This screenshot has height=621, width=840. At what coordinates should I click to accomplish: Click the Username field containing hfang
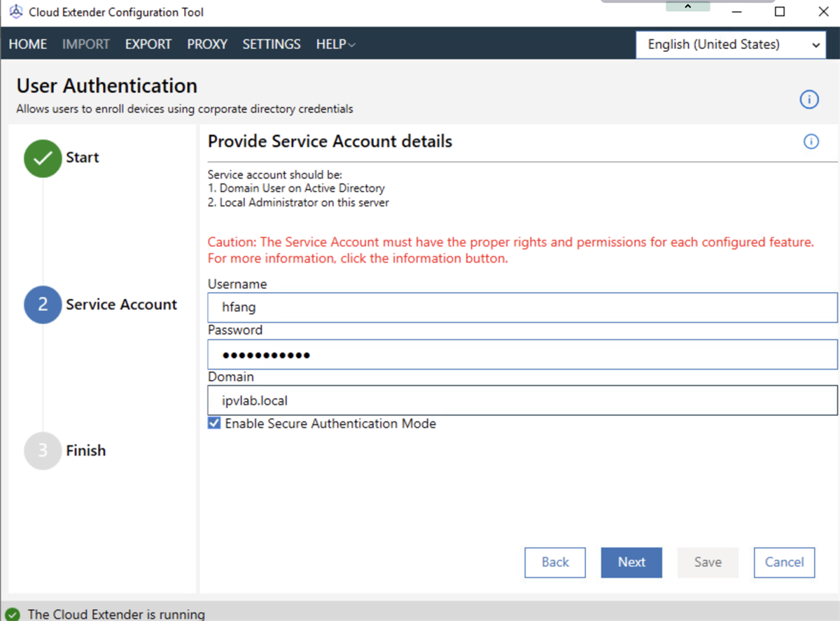pyautogui.click(x=523, y=307)
